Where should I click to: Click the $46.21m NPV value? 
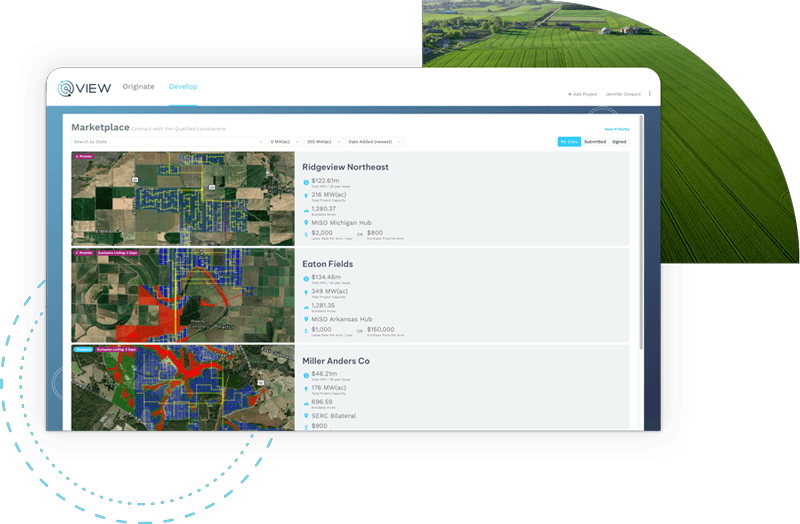(324, 373)
